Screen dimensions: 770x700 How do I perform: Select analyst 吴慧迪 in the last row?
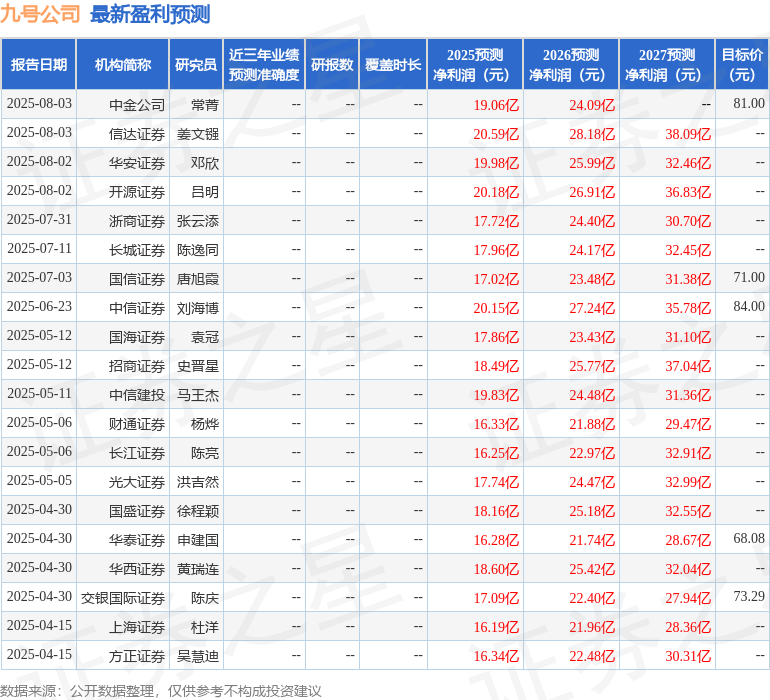point(198,656)
